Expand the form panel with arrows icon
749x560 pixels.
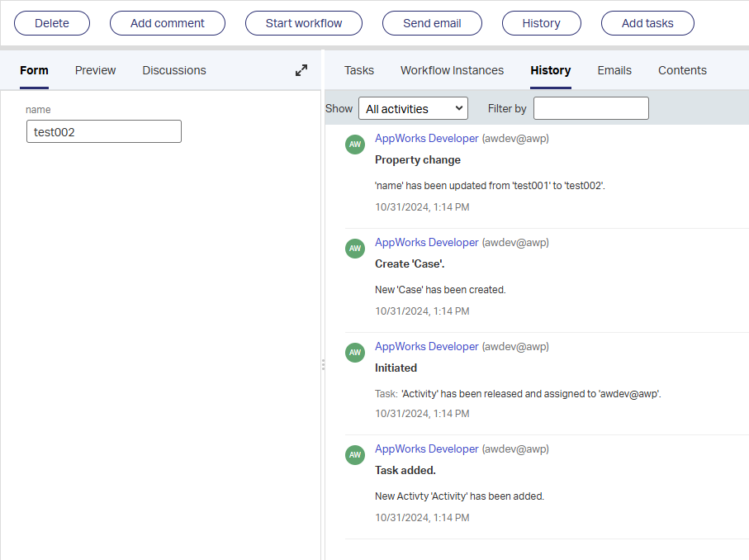(301, 70)
